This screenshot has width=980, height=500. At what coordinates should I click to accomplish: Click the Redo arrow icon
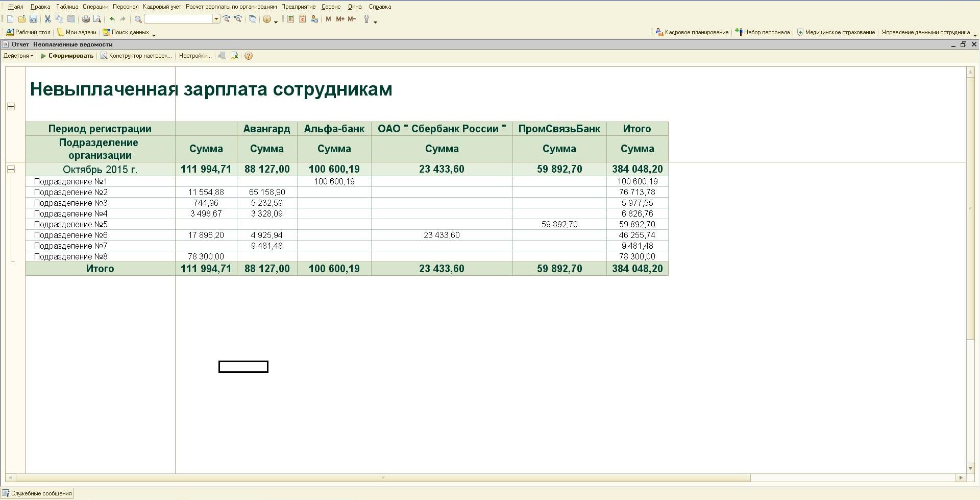[123, 19]
